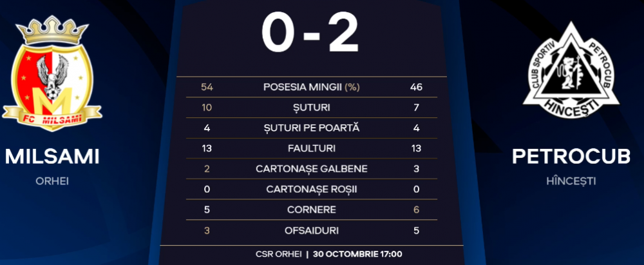Select the CARTONAȘE GALBENE row label

click(311, 169)
